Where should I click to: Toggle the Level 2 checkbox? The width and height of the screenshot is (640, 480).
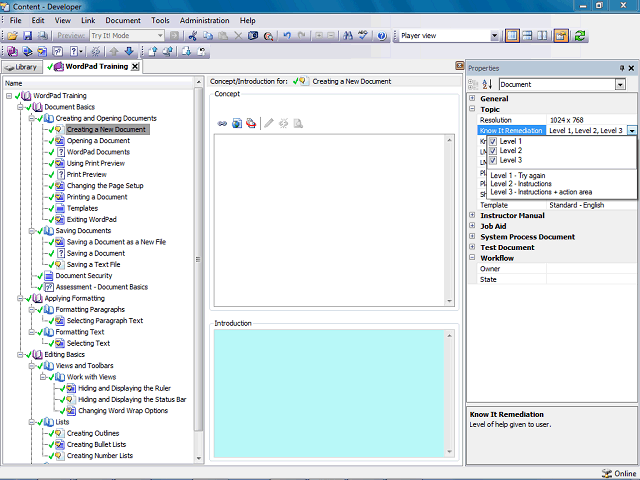tap(493, 151)
